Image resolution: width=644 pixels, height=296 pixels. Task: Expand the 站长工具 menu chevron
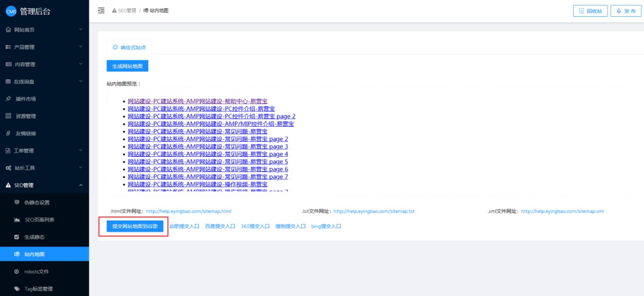(x=80, y=167)
